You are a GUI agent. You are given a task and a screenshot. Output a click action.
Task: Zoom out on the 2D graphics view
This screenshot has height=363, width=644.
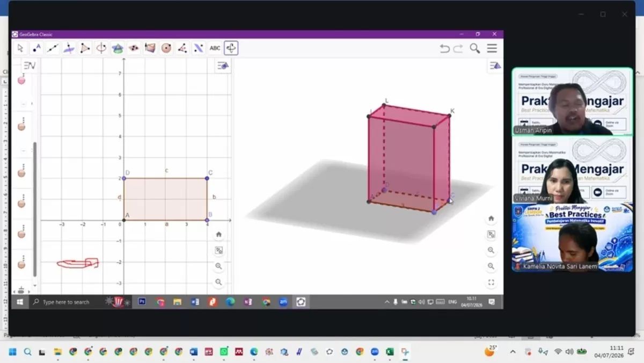[218, 281]
